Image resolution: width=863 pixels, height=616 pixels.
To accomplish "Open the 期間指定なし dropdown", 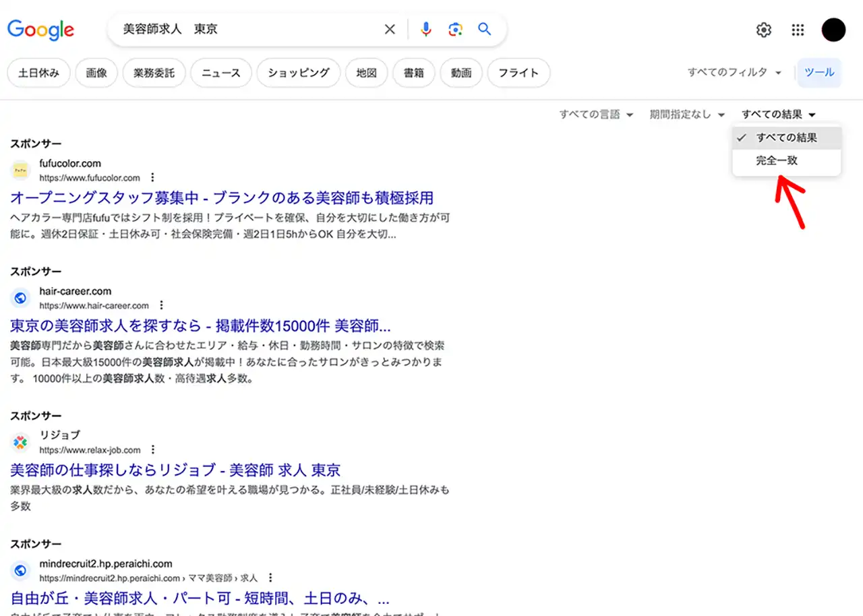I will point(686,114).
